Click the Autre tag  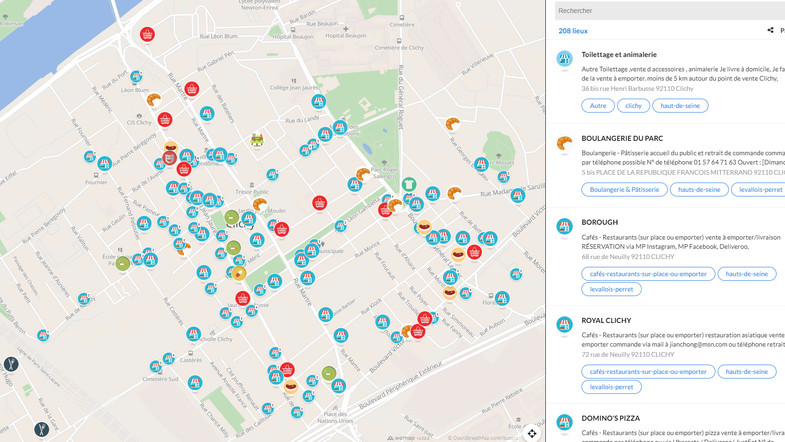[598, 106]
